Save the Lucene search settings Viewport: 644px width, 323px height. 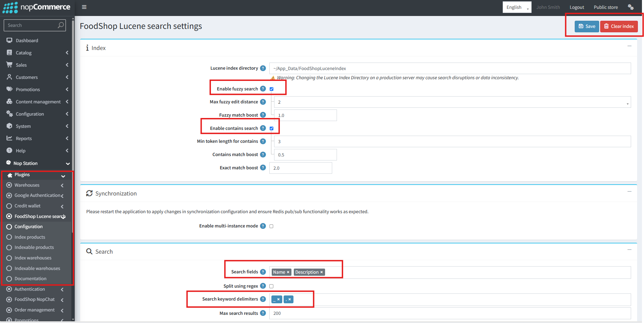tap(587, 27)
